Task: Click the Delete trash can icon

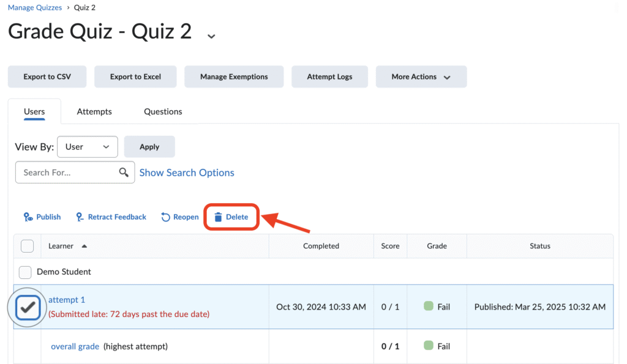Action: point(218,217)
